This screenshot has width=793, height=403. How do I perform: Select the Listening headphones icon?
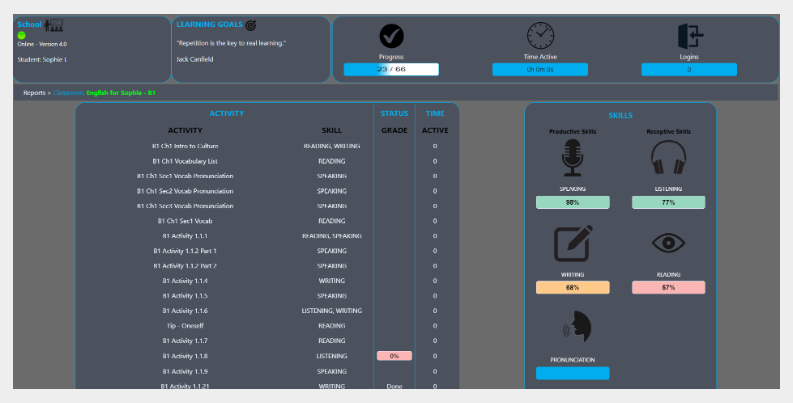pos(668,159)
